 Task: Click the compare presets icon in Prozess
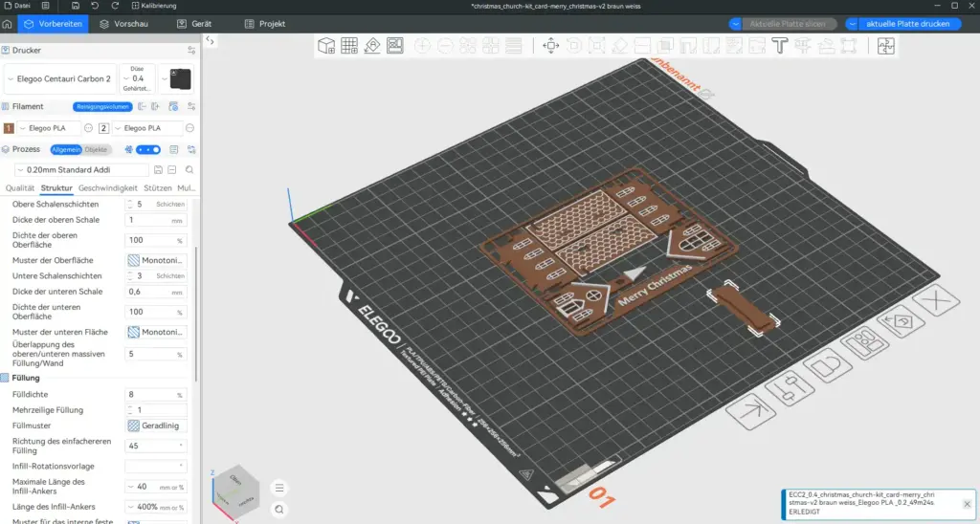point(191,149)
